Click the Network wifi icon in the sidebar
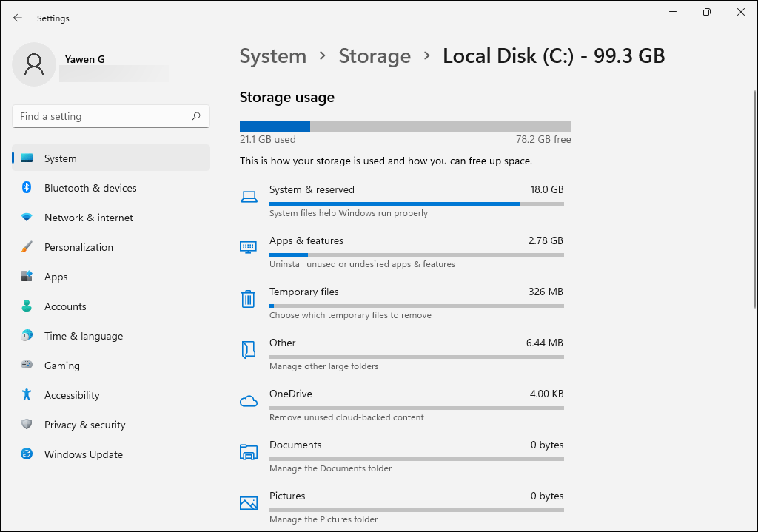The image size is (758, 532). point(27,218)
